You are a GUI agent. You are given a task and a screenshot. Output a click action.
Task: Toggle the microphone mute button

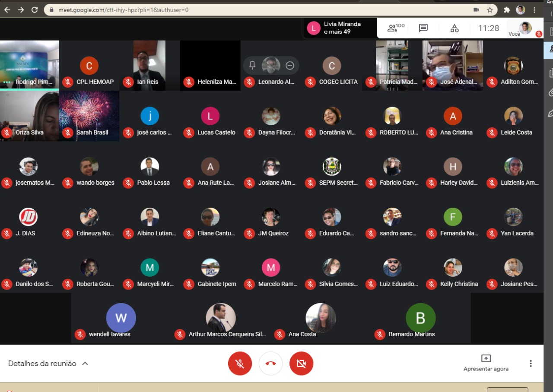point(240,364)
